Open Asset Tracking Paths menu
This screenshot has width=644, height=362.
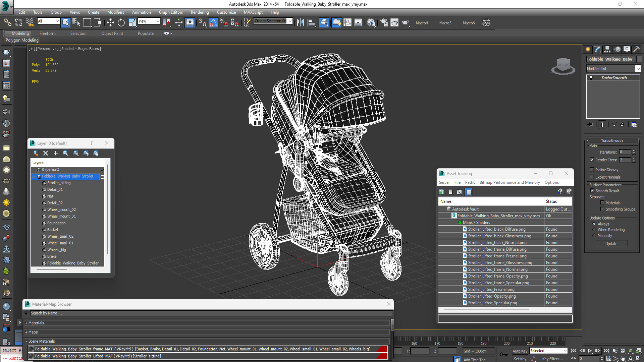pos(470,182)
